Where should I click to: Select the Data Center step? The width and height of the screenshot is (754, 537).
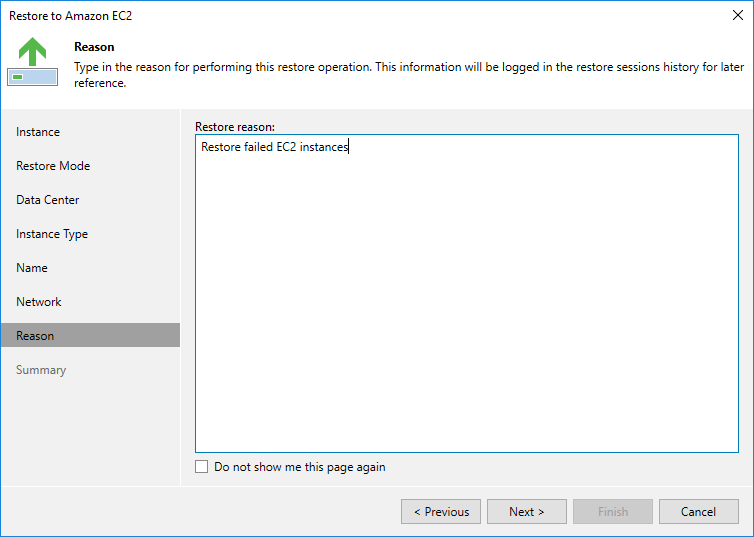(48, 200)
